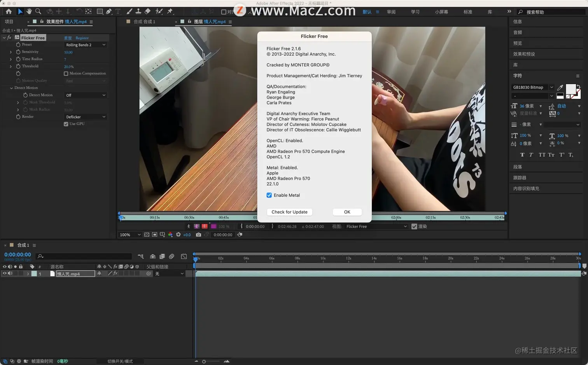This screenshot has height=365, width=588.
Task: Click the graph editor icon in timeline
Action: pyautogui.click(x=184, y=256)
